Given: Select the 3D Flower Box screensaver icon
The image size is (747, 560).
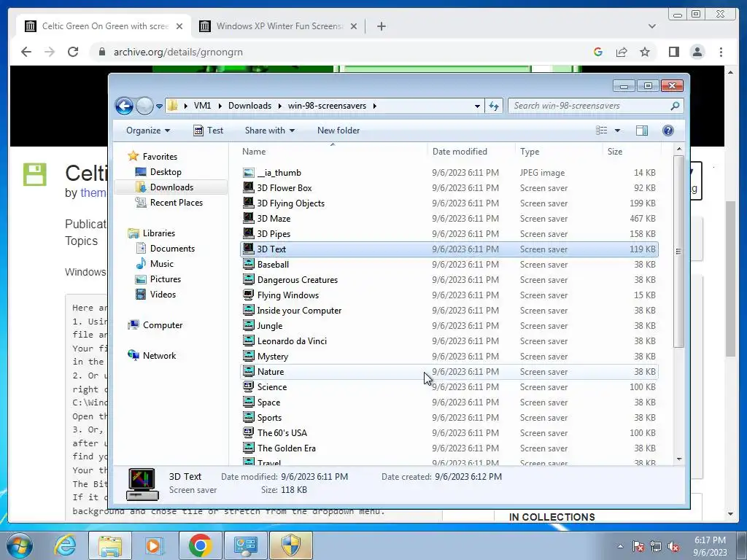Looking at the screenshot, I should pyautogui.click(x=248, y=187).
